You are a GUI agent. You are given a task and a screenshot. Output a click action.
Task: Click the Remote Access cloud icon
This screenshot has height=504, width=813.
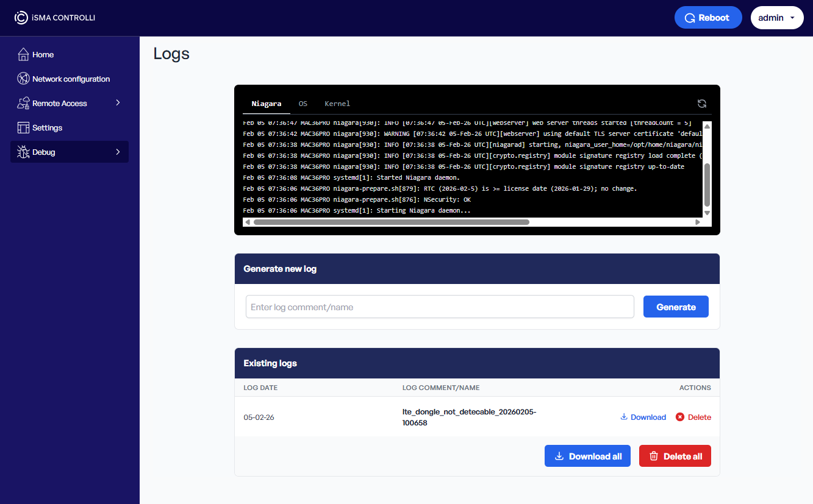coord(23,104)
